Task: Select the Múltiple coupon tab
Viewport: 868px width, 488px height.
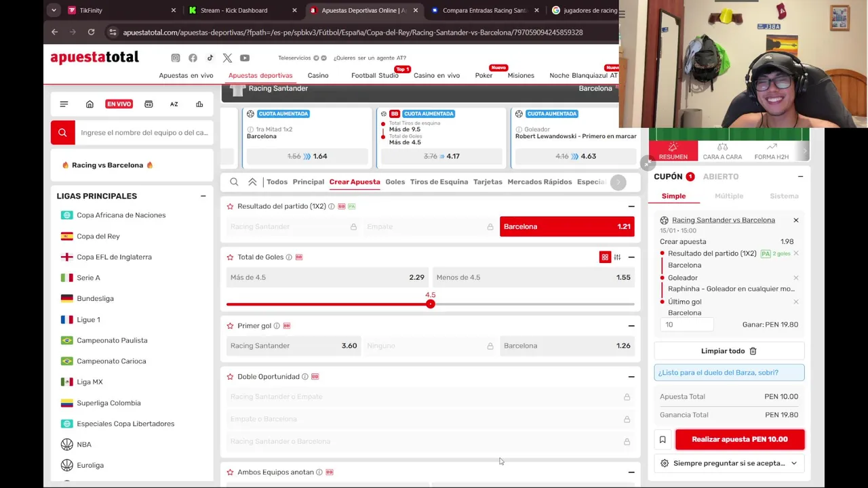Action: pyautogui.click(x=729, y=196)
